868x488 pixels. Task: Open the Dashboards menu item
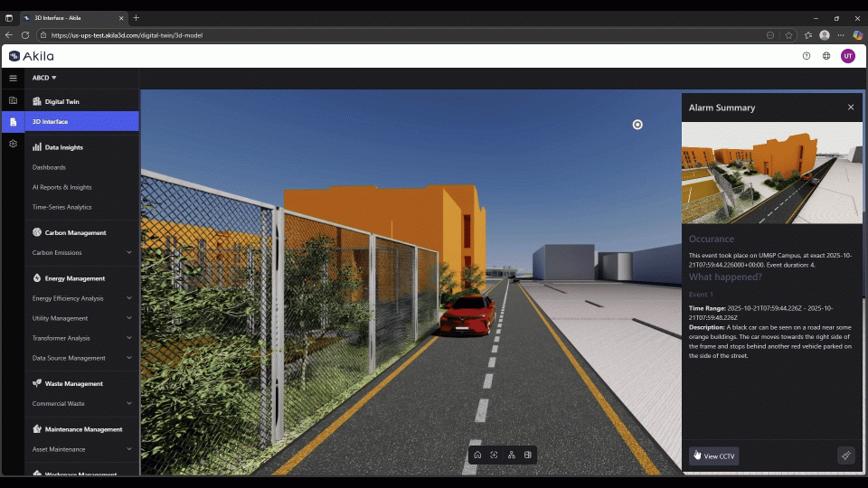49,167
